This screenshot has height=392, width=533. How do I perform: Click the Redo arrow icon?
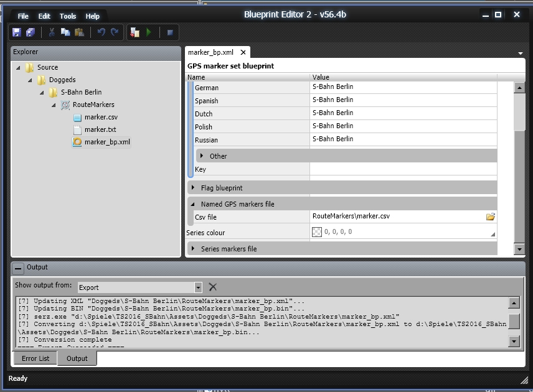[x=115, y=32]
